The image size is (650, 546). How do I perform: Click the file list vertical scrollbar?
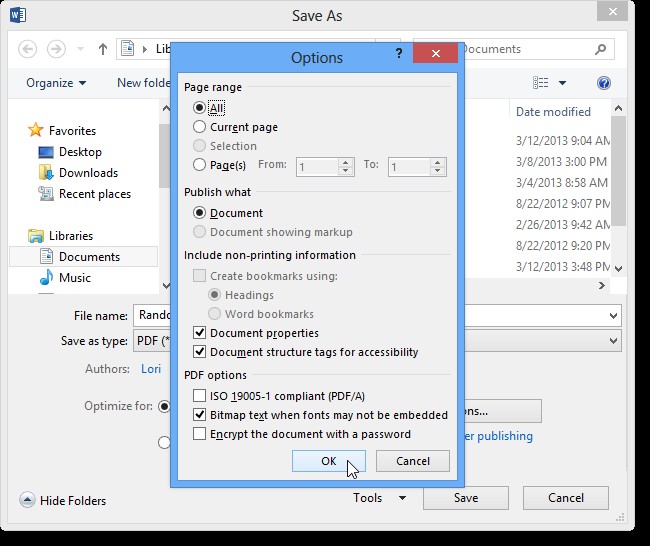click(x=618, y=180)
